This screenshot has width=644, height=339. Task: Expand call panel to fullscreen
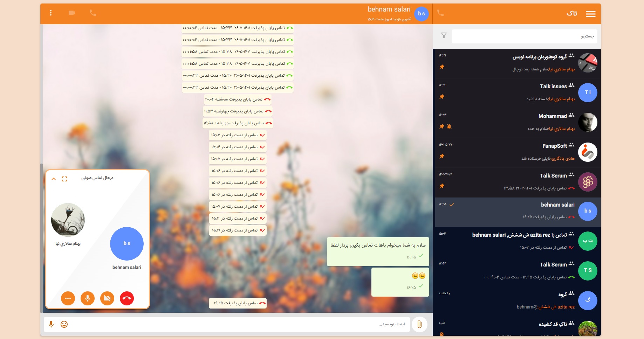64,179
